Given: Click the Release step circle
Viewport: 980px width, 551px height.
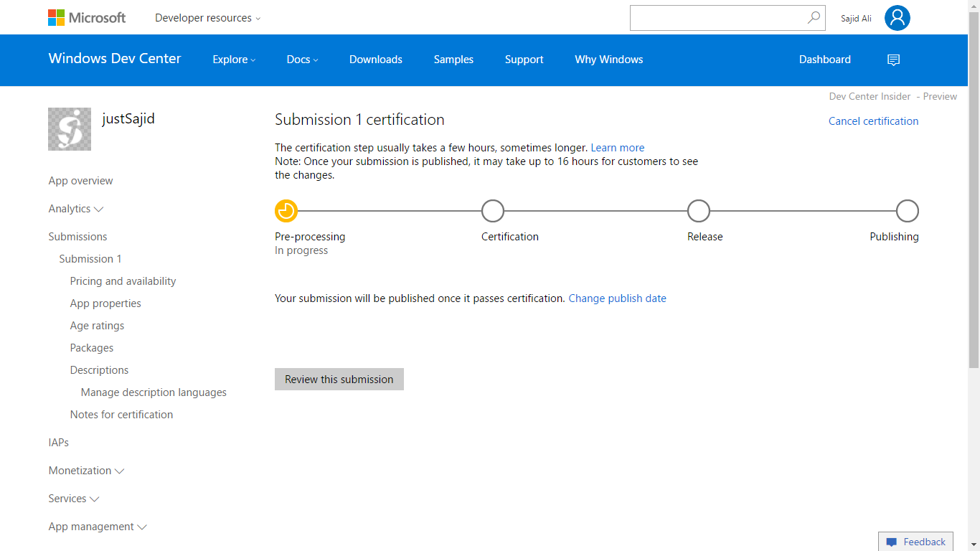Looking at the screenshot, I should point(699,211).
